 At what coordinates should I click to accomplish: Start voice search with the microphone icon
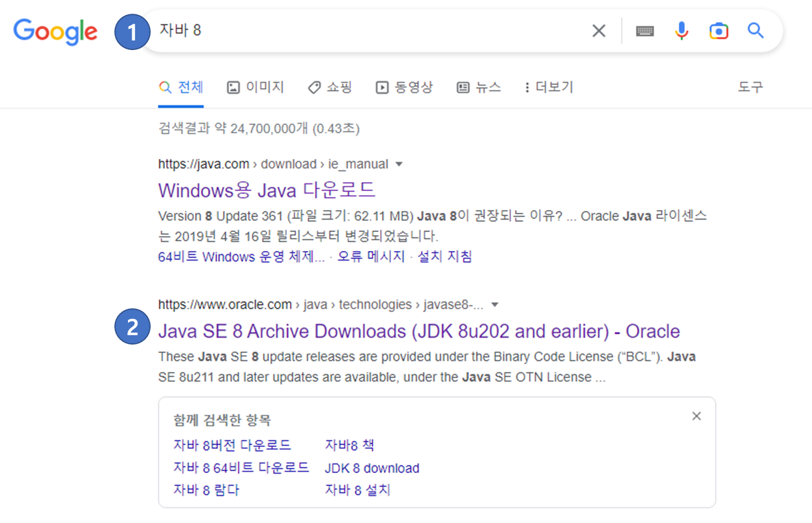coord(682,30)
